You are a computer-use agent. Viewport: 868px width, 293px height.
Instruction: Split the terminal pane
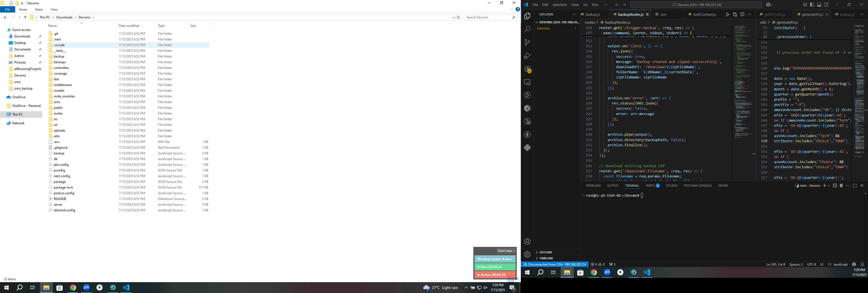pyautogui.click(x=835, y=186)
